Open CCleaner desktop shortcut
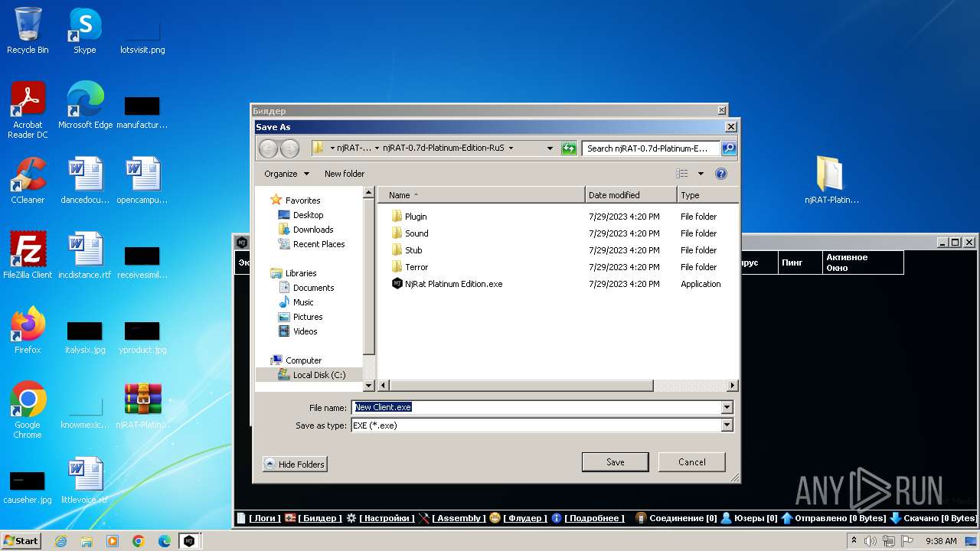 click(28, 181)
